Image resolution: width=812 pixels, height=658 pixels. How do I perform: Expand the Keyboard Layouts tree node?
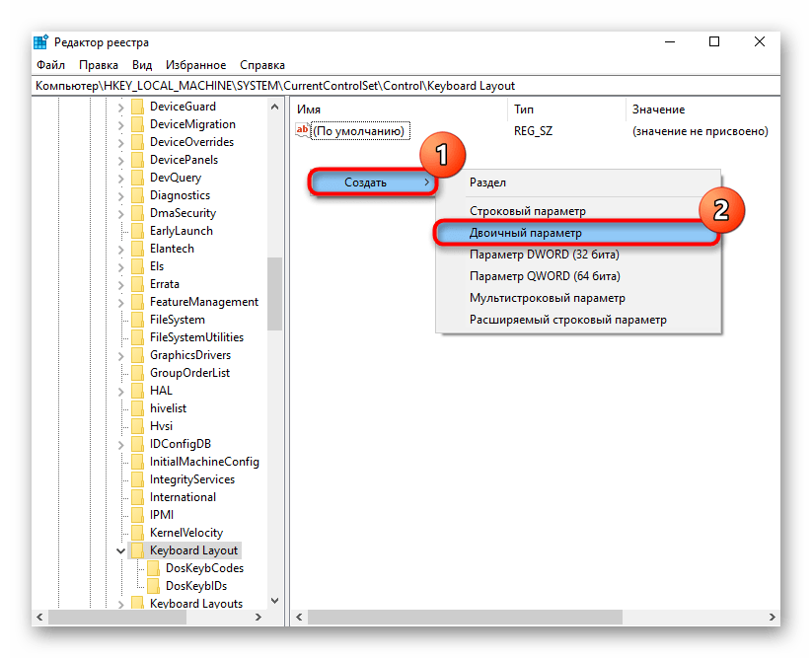pyautogui.click(x=120, y=604)
